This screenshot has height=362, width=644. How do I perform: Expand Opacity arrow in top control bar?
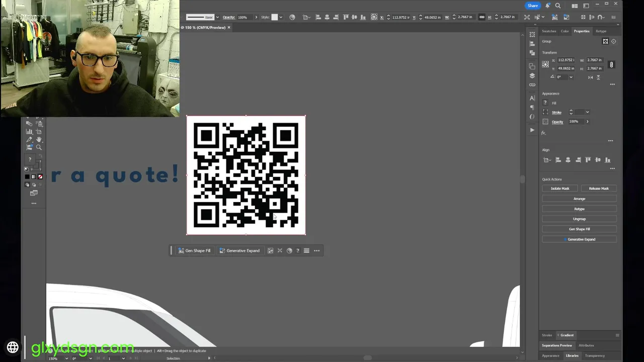[256, 17]
